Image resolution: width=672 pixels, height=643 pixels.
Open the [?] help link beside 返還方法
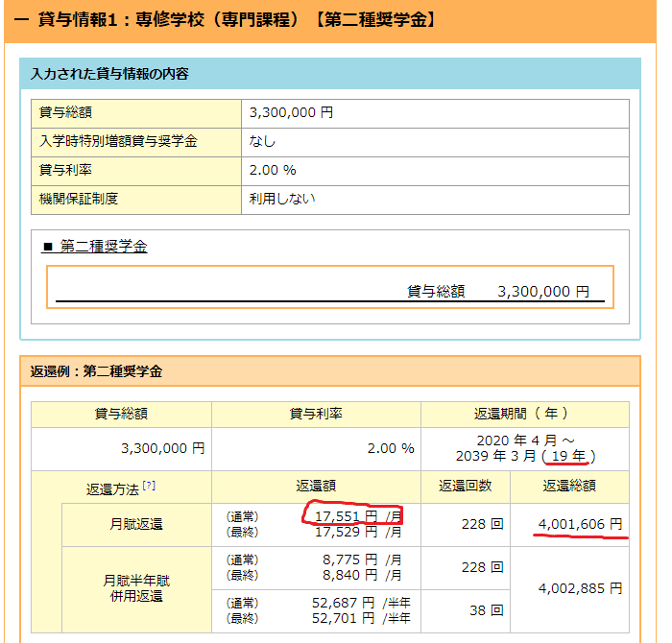(149, 486)
